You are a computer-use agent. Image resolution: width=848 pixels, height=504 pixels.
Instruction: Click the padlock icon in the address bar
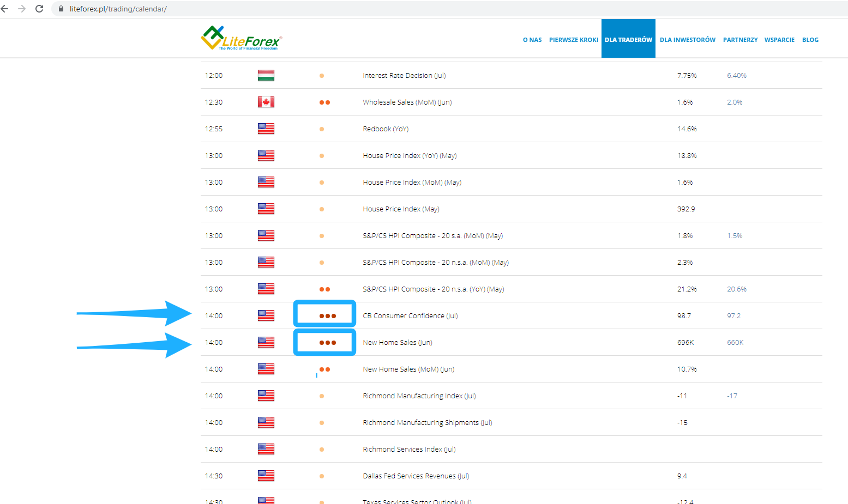60,9
